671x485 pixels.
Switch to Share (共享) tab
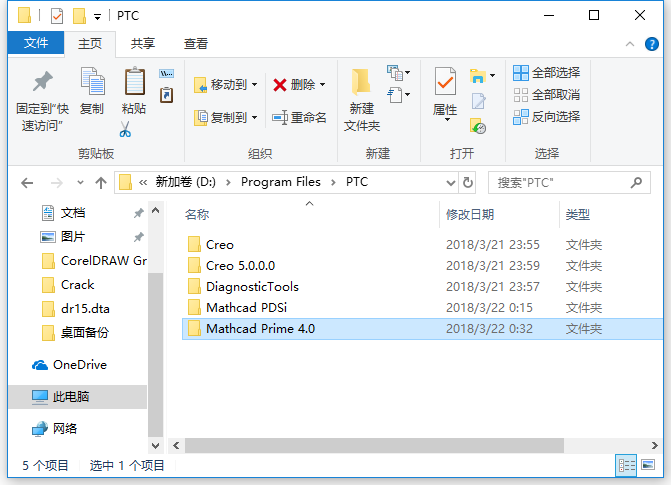[143, 44]
